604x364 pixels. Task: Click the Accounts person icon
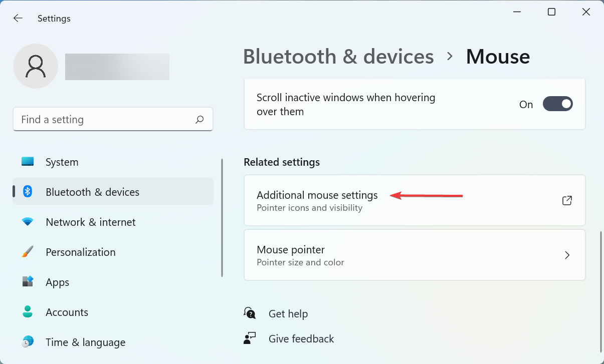tap(28, 312)
